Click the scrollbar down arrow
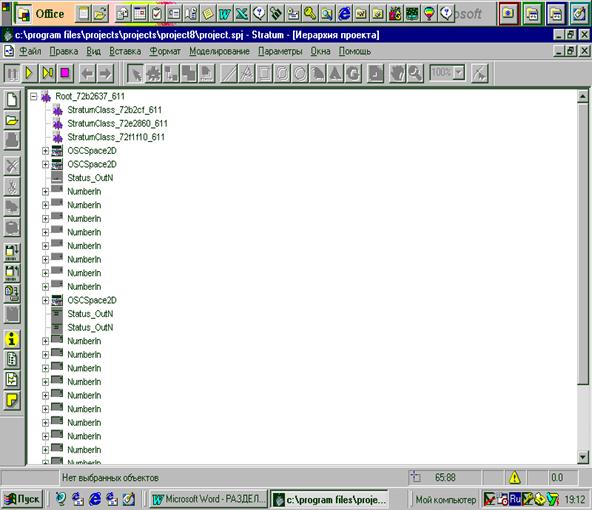The image size is (592, 510). pyautogui.click(x=583, y=458)
